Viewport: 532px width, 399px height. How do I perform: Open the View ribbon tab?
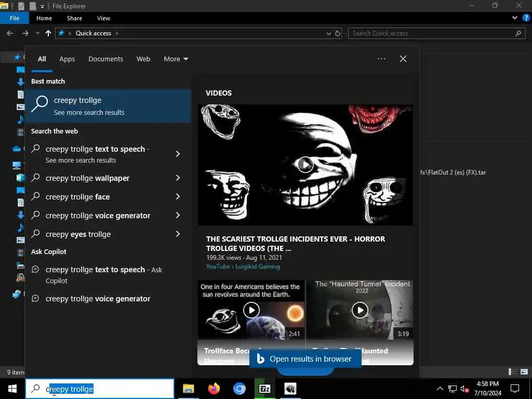103,18
